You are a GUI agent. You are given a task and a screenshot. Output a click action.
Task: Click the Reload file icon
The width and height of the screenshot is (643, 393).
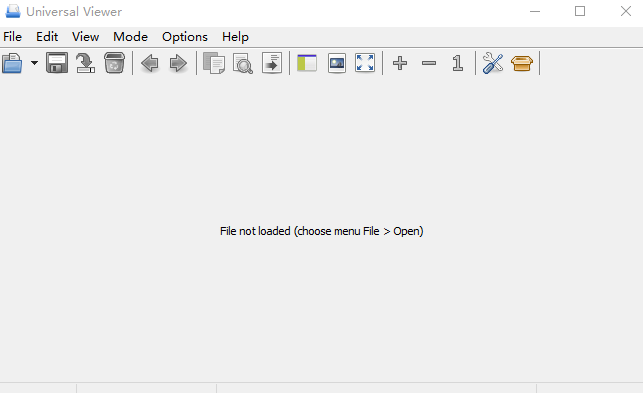[x=85, y=63]
